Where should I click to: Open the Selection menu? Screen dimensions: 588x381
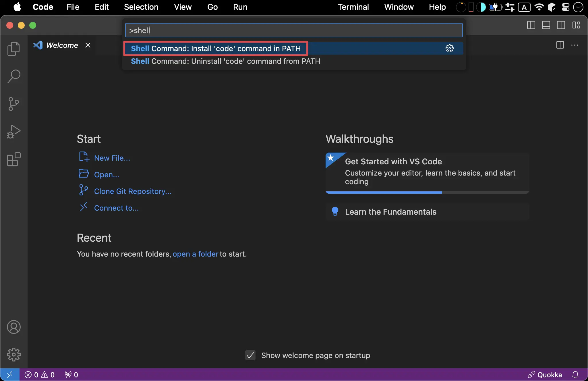(141, 7)
